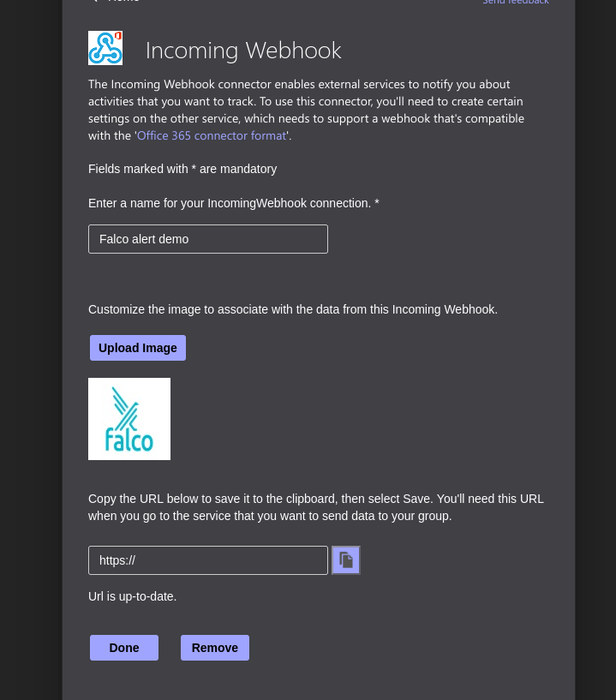Focus the connection name field
616x700 pixels.
208,239
